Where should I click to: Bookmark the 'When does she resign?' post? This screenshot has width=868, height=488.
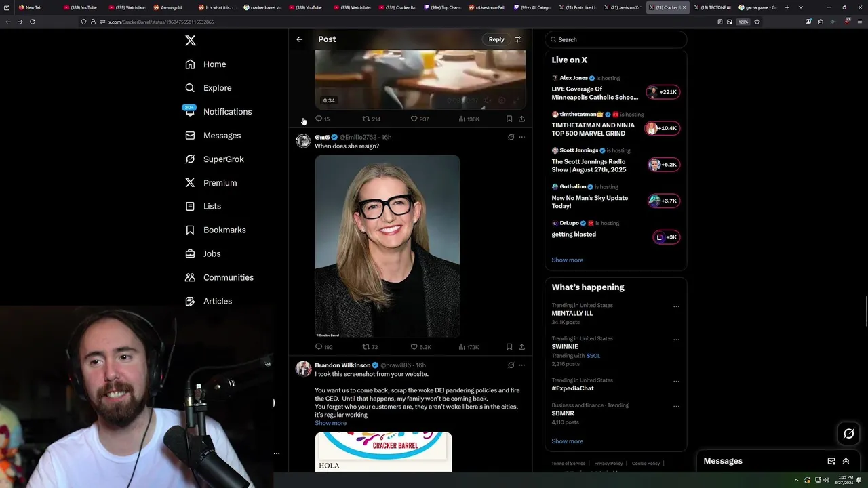point(509,347)
